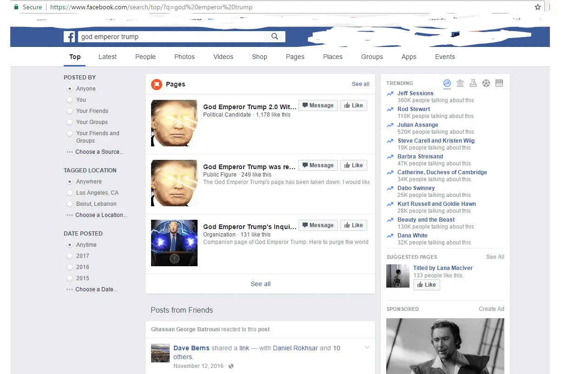Viewport: 588px width, 374px height.
Task: Choose Los Angeles, CA location filter
Action: (x=70, y=193)
